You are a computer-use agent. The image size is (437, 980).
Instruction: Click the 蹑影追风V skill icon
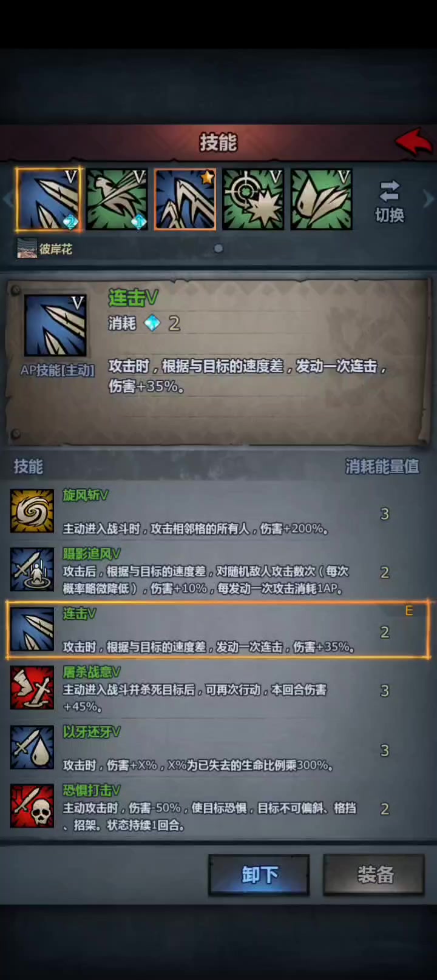[32, 570]
